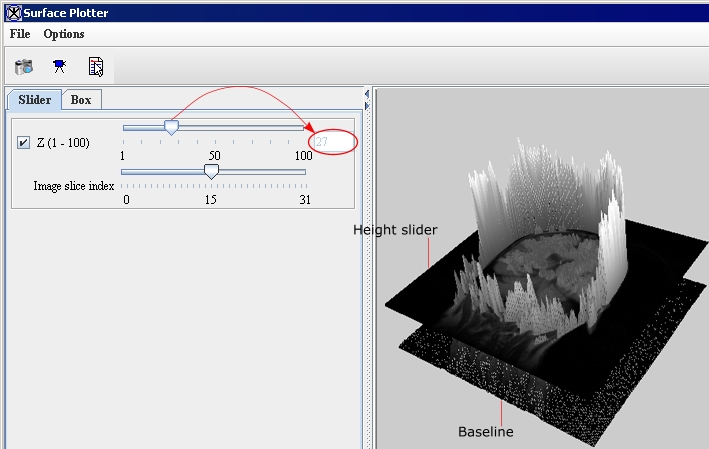
Task: Click the Z slider track near 100
Action: [x=300, y=128]
